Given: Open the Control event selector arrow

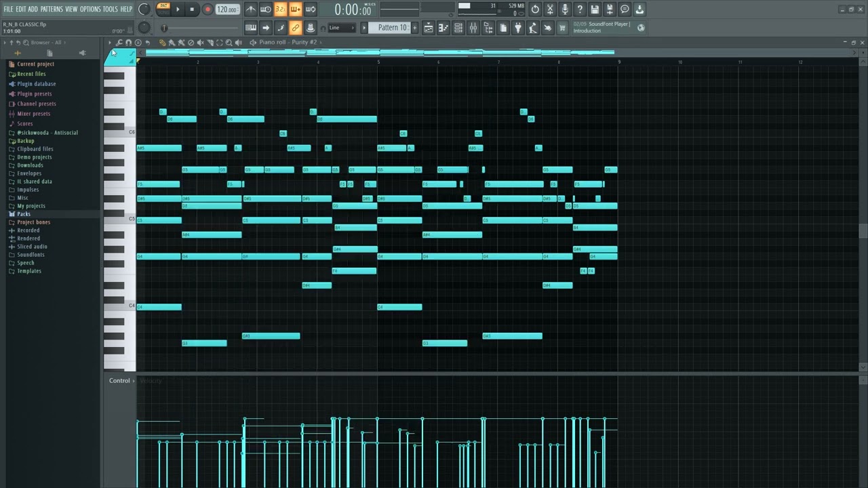Looking at the screenshot, I should click(134, 381).
